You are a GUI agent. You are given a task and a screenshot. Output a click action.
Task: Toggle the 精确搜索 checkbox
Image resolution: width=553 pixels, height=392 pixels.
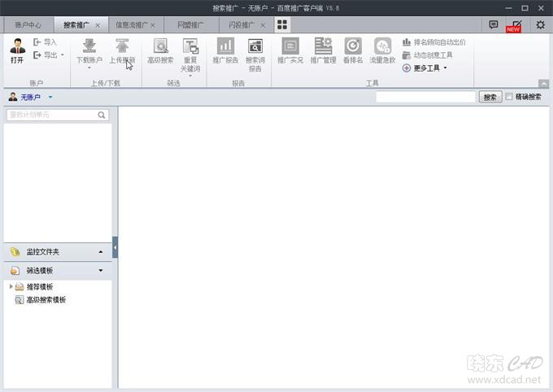[x=509, y=97]
